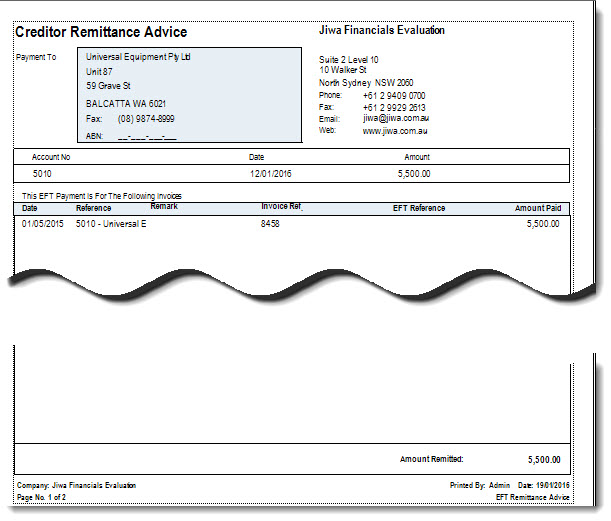Click invoice reference 8458
Screen dimensions: 611x521
(270, 224)
